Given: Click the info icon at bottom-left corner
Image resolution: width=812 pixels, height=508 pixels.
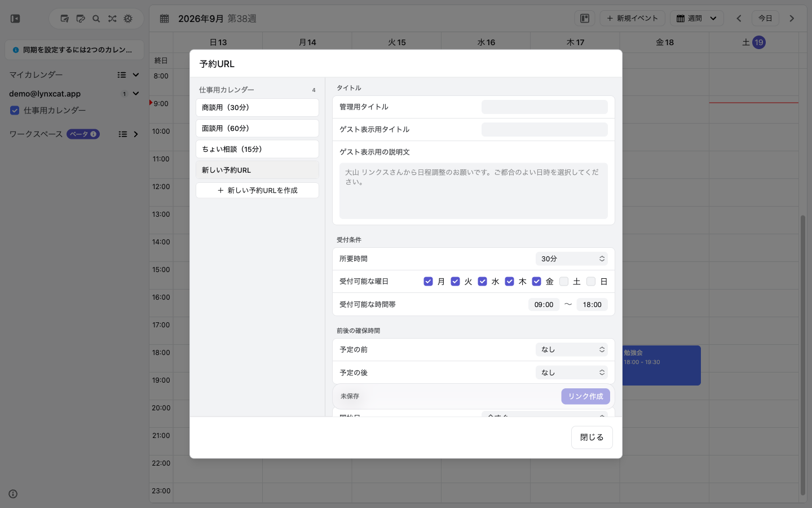Looking at the screenshot, I should tap(13, 494).
